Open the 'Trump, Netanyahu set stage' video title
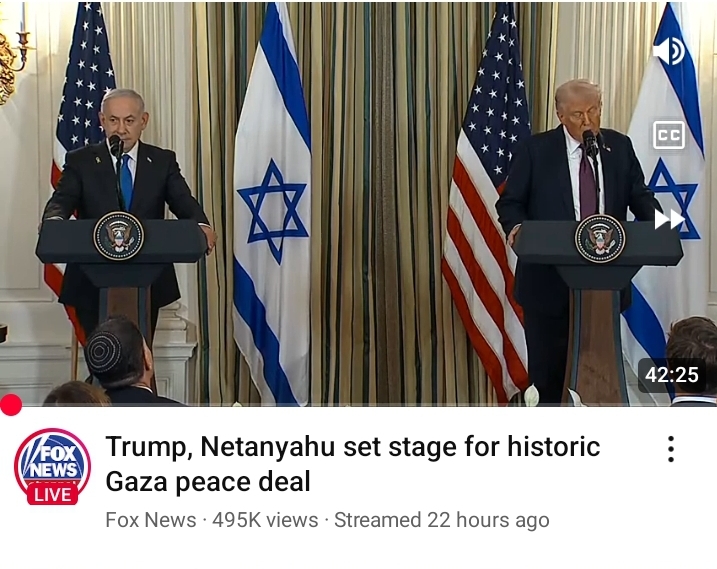Image resolution: width=717 pixels, height=569 pixels. (353, 463)
